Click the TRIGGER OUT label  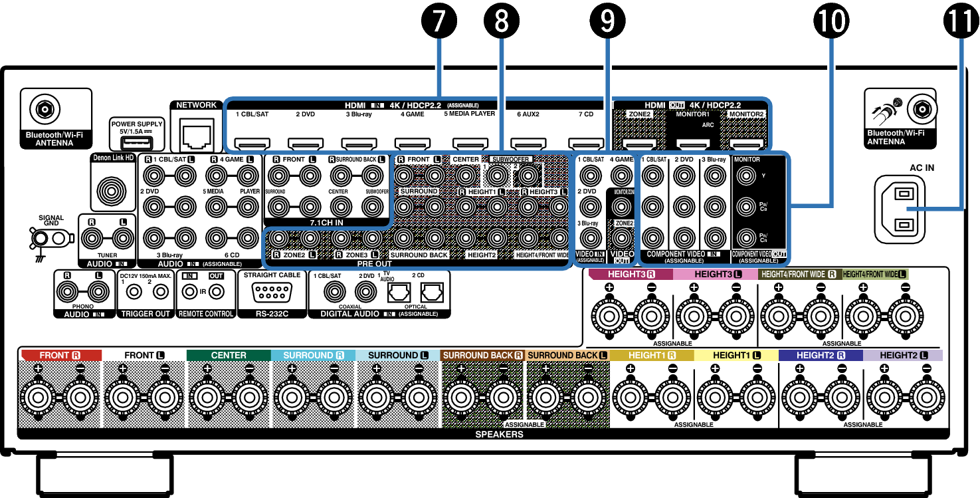coord(146,313)
